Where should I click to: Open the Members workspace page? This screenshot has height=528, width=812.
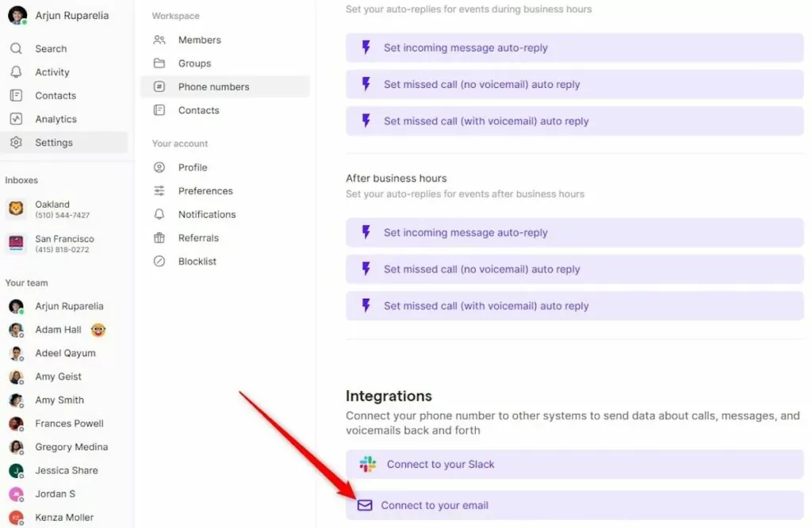point(199,40)
